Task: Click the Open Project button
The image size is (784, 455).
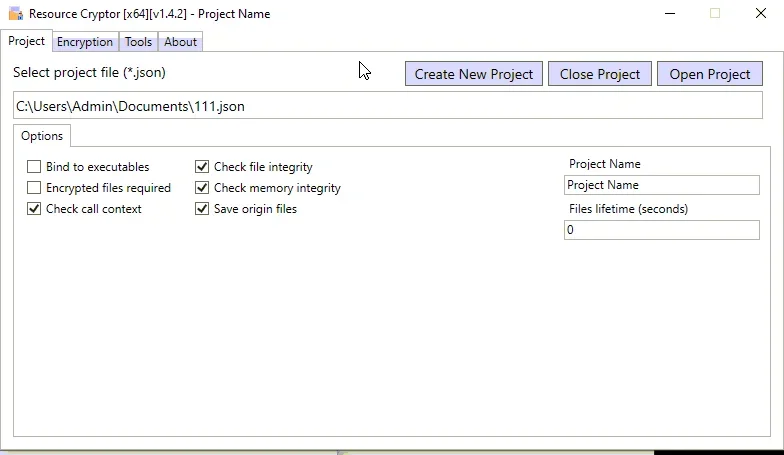Action: pyautogui.click(x=710, y=74)
